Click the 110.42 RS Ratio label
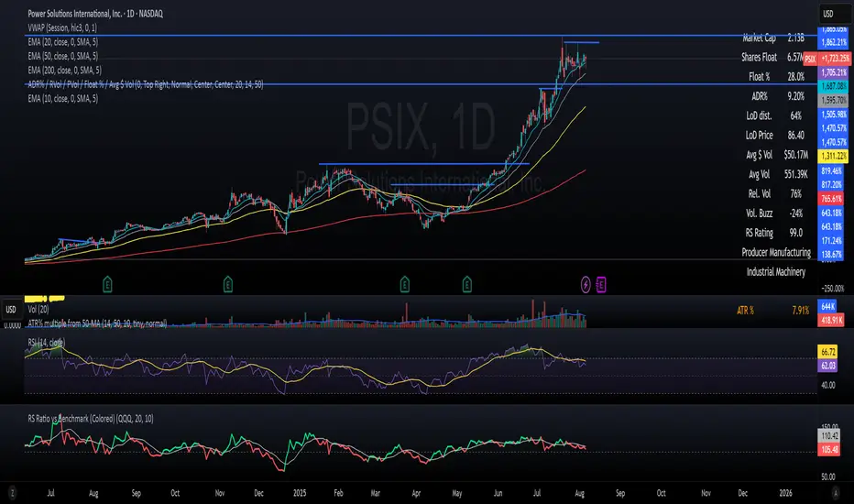Screen dimensions: 854x504 click(x=829, y=436)
